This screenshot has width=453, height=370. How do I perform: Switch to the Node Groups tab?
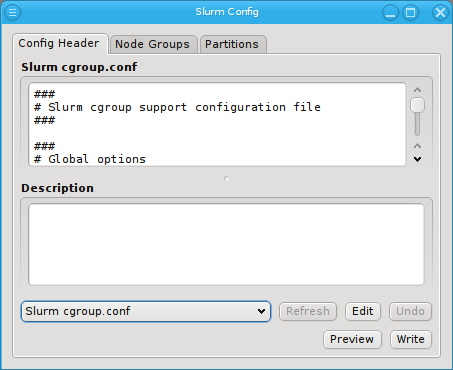[153, 44]
